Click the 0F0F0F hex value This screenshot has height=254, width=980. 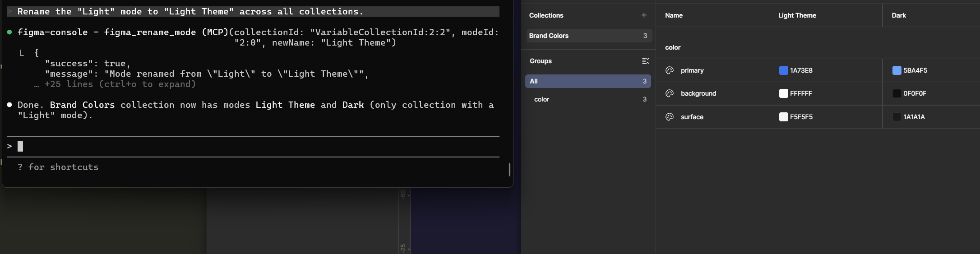[x=915, y=93]
